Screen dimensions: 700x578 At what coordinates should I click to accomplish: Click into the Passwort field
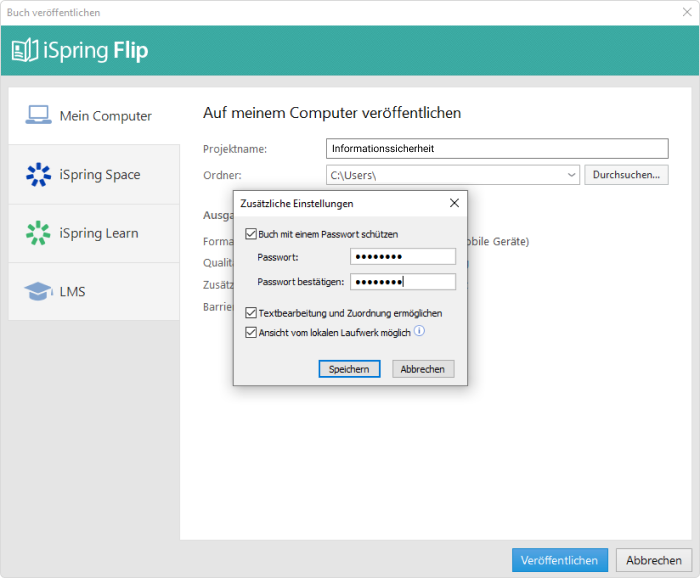point(403,257)
